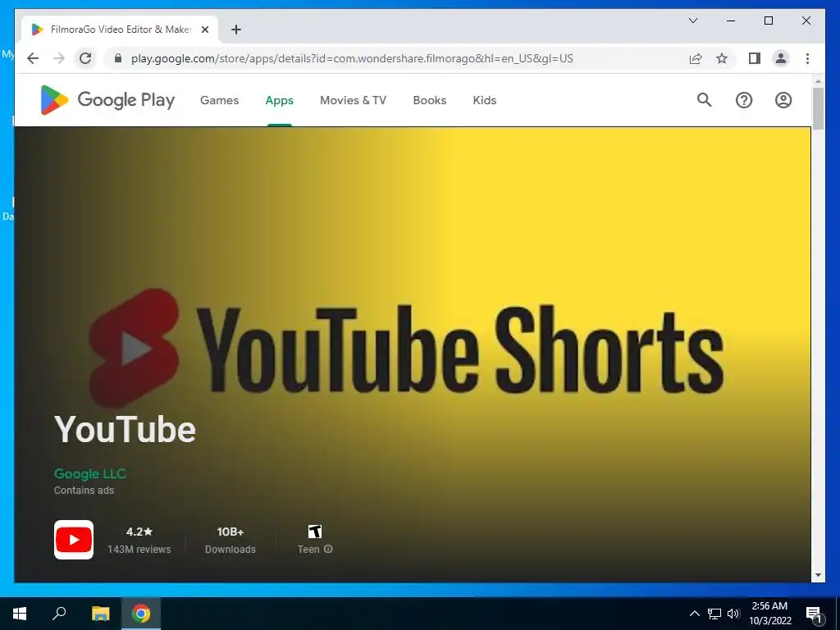Screen dimensions: 840x630
Task: Click the 4.2 star rating
Action: 139,532
